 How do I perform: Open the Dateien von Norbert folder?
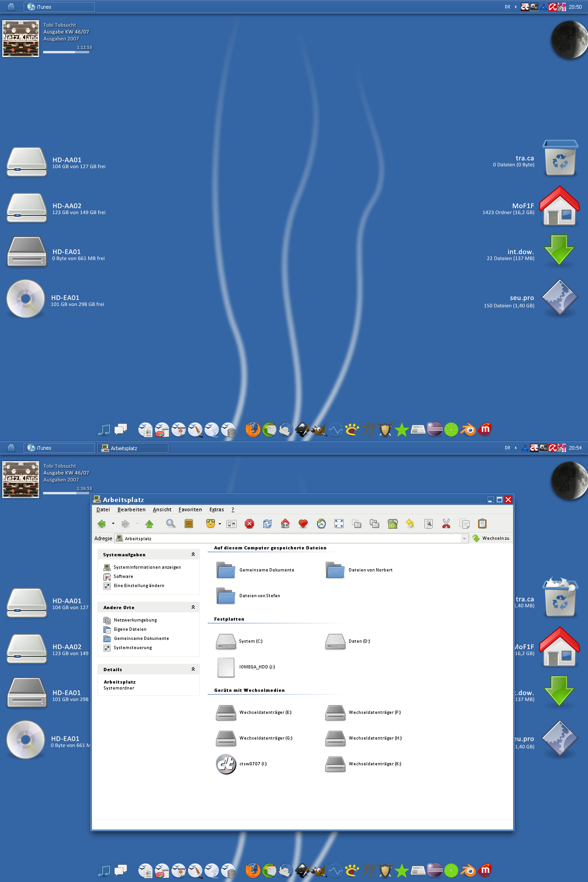pos(359,570)
